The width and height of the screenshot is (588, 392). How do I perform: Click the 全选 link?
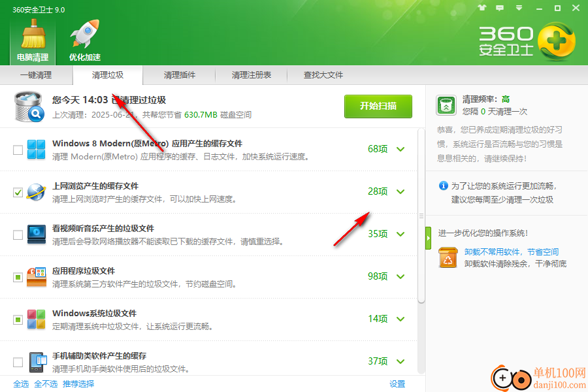point(21,384)
